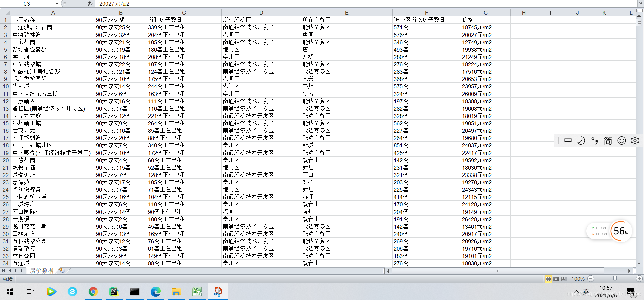
Task: Select cell 中海碧林湾
Action: click(53, 35)
